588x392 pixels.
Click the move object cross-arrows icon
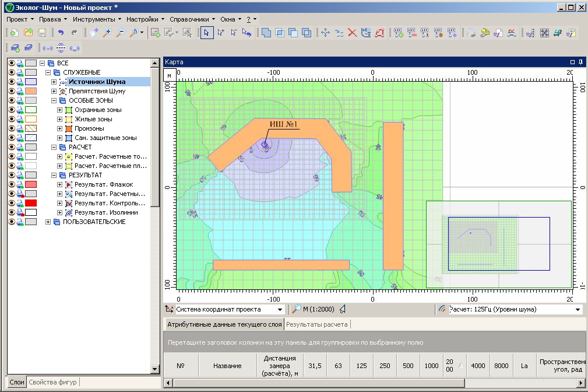325,33
